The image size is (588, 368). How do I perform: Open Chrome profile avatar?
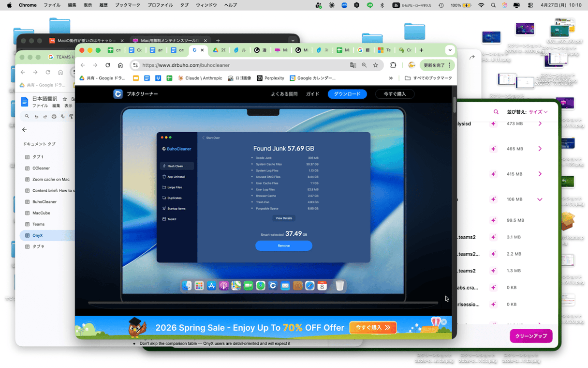tap(412, 65)
